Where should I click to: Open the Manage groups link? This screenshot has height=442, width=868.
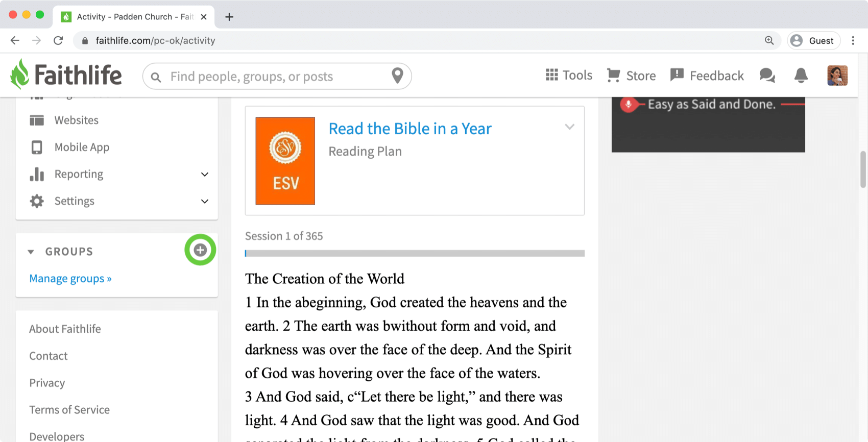pos(70,278)
